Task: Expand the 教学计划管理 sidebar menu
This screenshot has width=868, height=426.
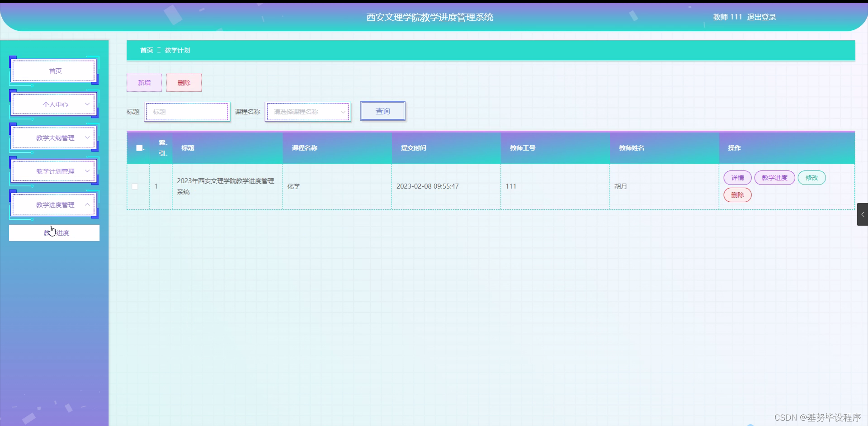Action: 54,171
